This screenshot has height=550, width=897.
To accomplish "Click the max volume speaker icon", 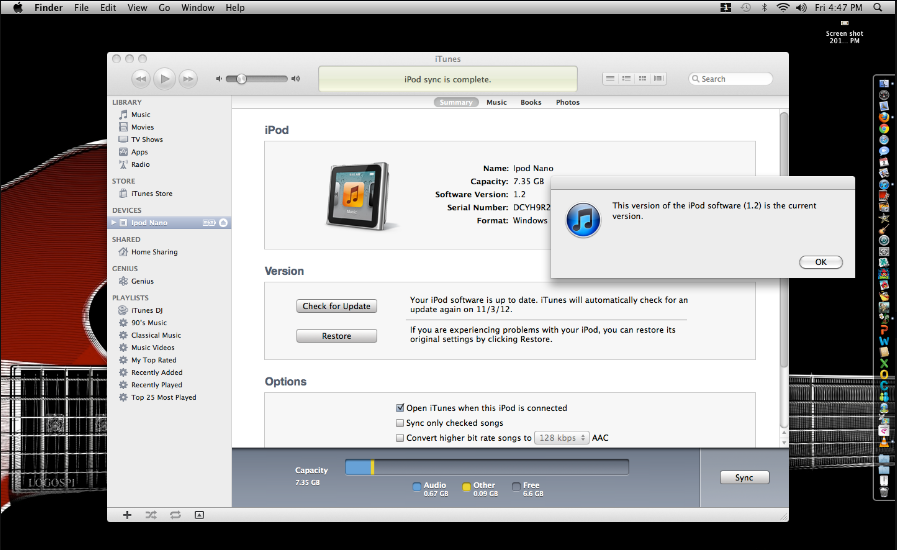I will tap(296, 79).
